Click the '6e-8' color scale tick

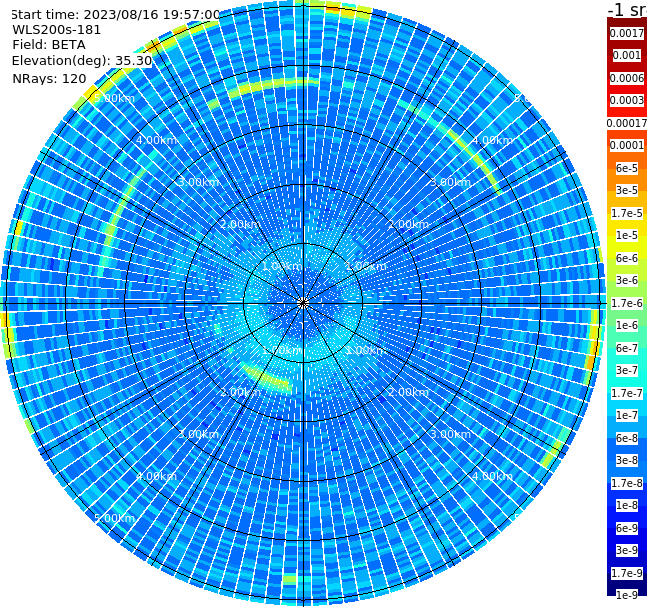[627, 438]
